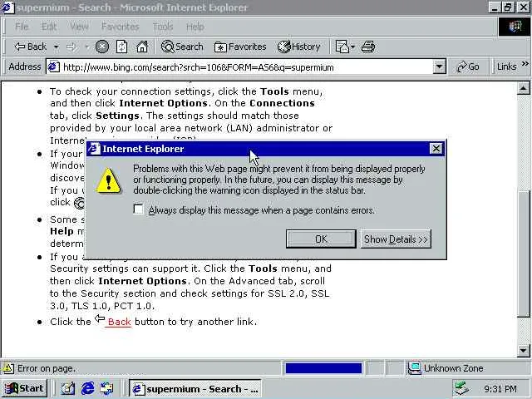Click the IE icon in dialog title
The height and width of the screenshot is (399, 532).
click(x=94, y=149)
